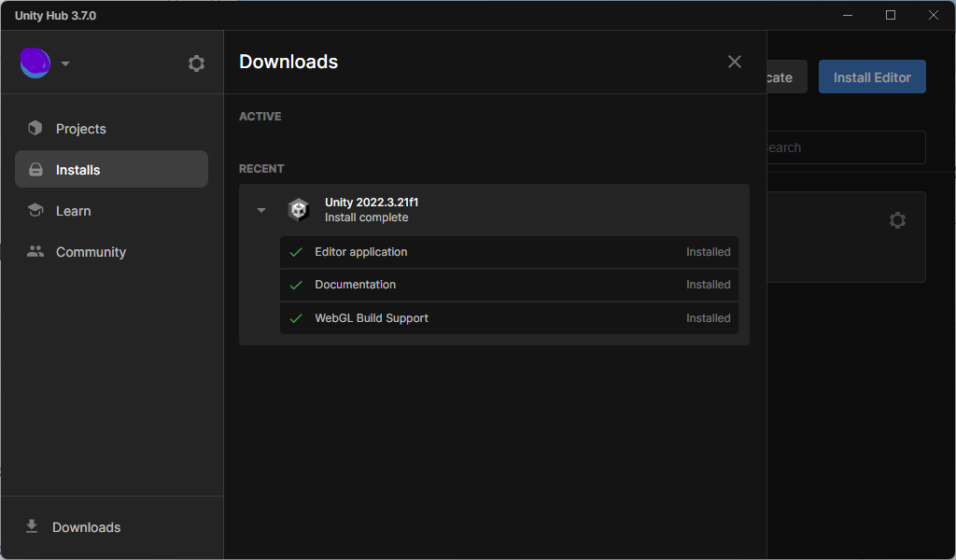This screenshot has width=956, height=560.
Task: Focus the installs search field
Action: point(846,147)
